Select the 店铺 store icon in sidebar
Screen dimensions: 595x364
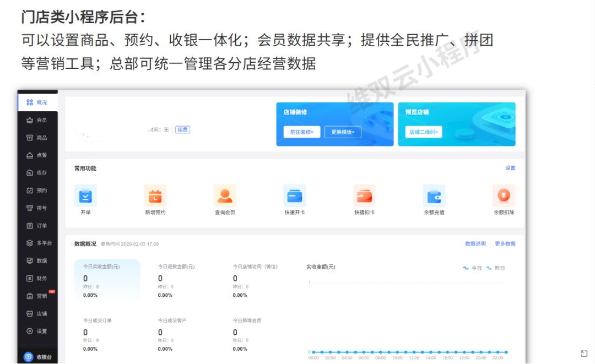30,313
